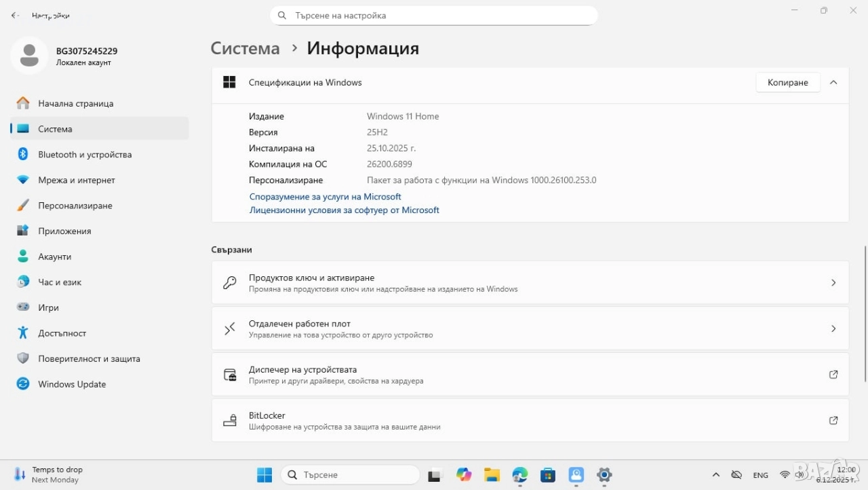Select Поверителност и защита shield icon
The width and height of the screenshot is (868, 490).
click(x=23, y=358)
